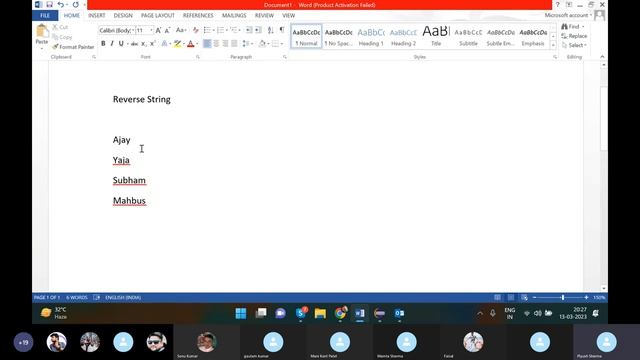
Task: Justify the paragraph text
Action: (234, 44)
